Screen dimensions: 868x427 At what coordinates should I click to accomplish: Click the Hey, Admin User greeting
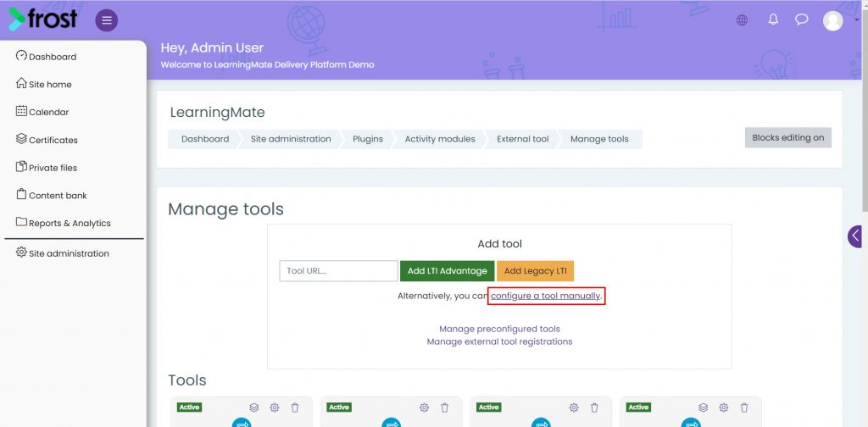coord(212,48)
